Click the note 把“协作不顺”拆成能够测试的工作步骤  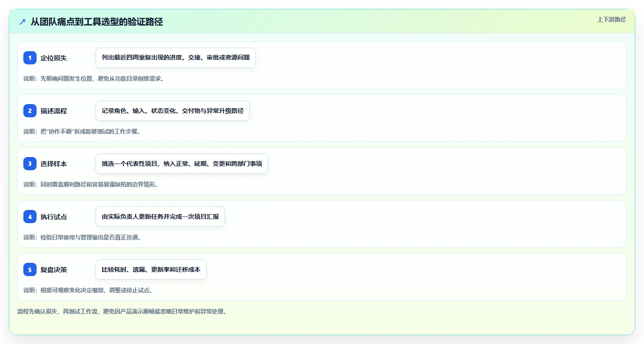[x=82, y=131]
